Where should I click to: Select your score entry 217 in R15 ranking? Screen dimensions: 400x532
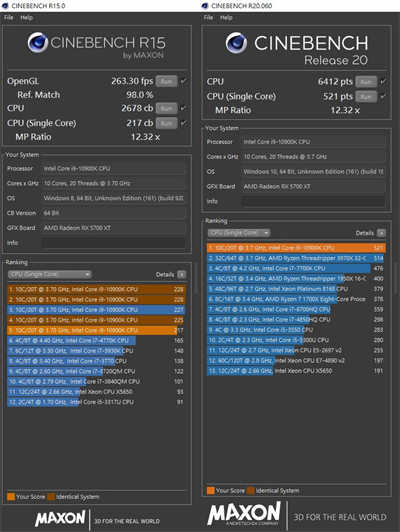tap(96, 330)
